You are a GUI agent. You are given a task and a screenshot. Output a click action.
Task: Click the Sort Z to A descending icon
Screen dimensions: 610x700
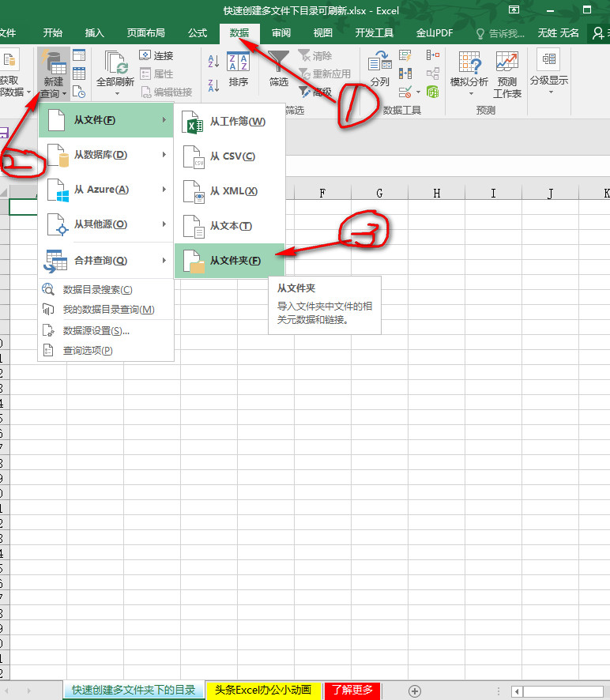[x=213, y=85]
